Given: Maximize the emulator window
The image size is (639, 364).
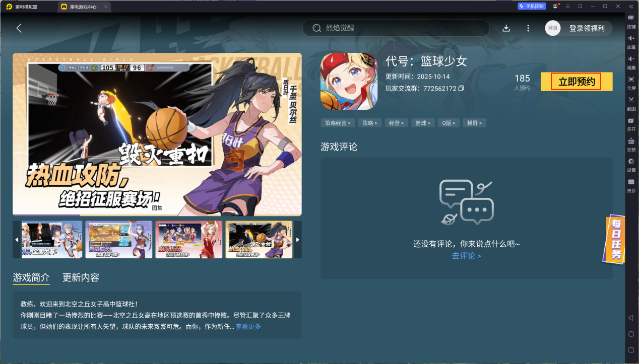Looking at the screenshot, I should (x=605, y=6).
